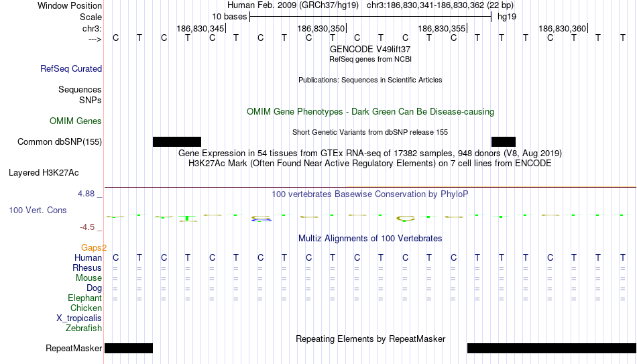The height and width of the screenshot is (364, 637).
Task: Select the OMIM Gene Phenotypes track title
Action: coord(371,112)
